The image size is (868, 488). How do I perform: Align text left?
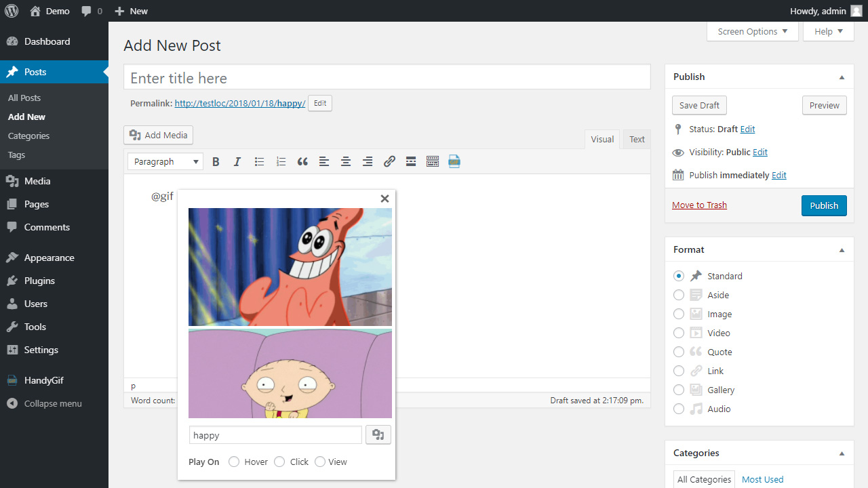coord(324,161)
